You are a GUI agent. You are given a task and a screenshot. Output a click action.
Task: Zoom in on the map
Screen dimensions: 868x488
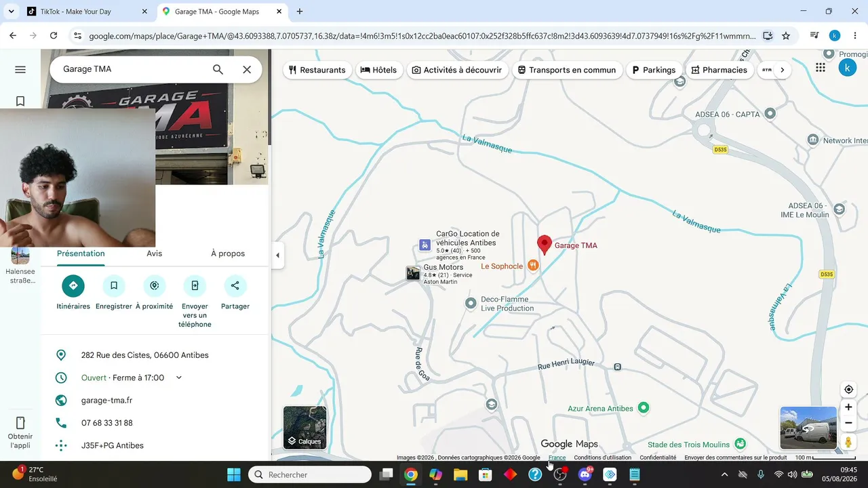coord(848,407)
